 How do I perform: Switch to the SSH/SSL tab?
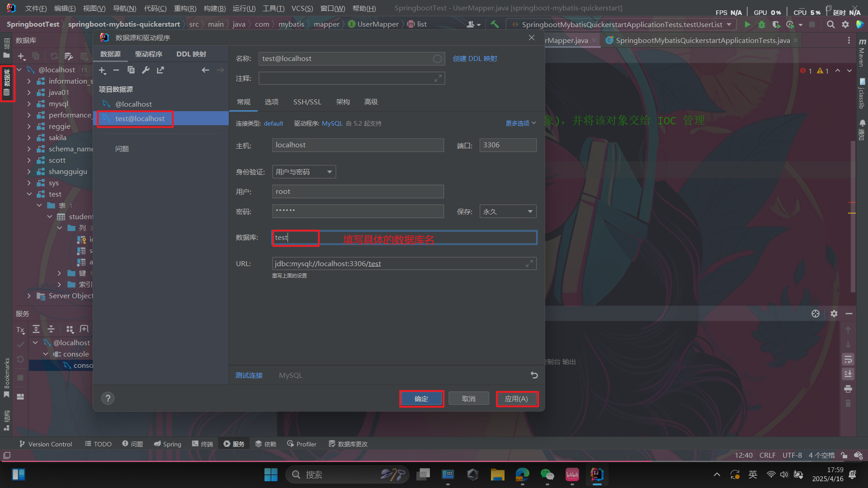click(307, 102)
